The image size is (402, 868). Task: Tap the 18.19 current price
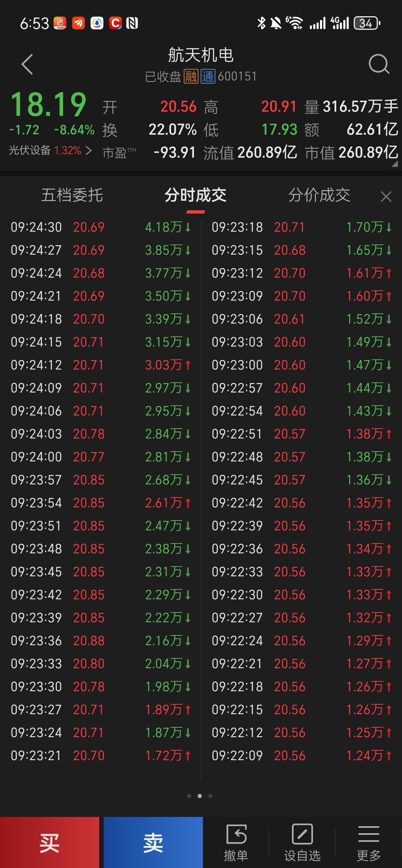point(48,105)
